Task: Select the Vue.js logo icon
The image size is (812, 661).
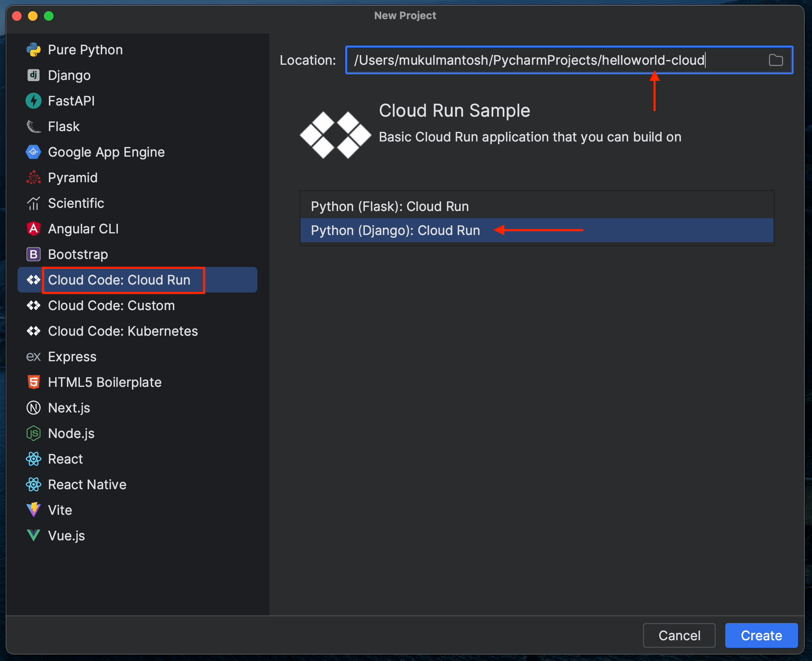Action: pyautogui.click(x=34, y=536)
